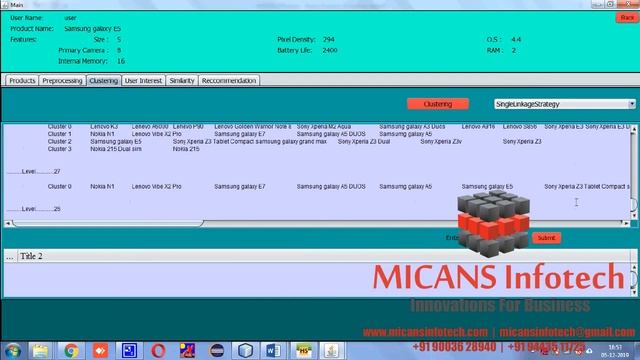Click Battery Life value 2400
This screenshot has height=360, width=640.
pos(330,50)
